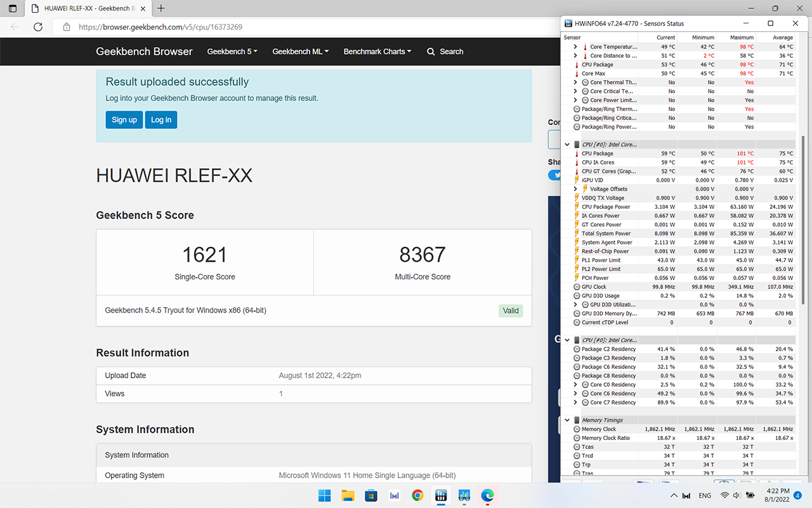Open the bar-chart glasses app on taskbar

[x=464, y=495]
